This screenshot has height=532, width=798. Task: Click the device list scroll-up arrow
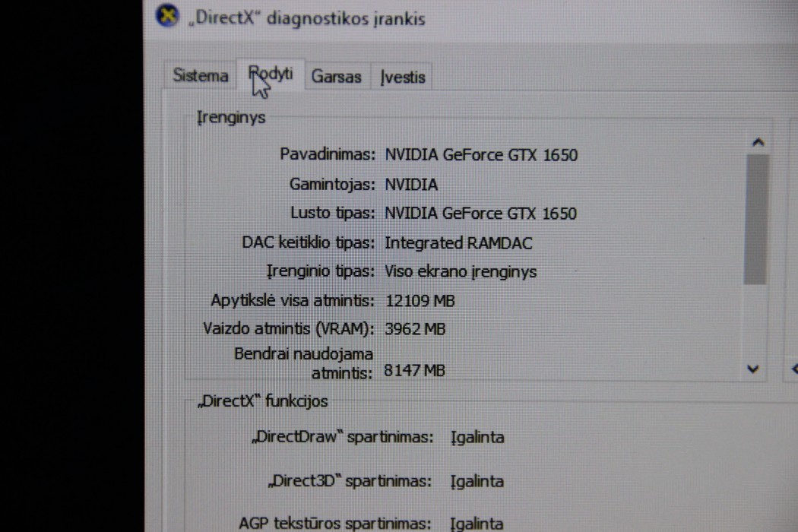758,142
